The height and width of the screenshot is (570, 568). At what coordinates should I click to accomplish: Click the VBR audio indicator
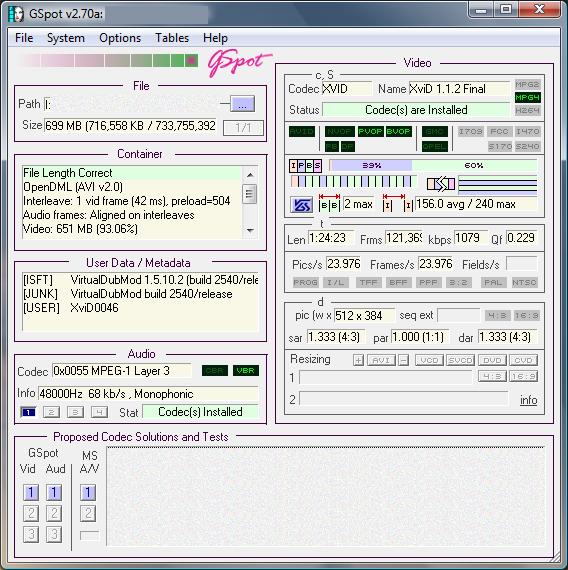click(246, 371)
